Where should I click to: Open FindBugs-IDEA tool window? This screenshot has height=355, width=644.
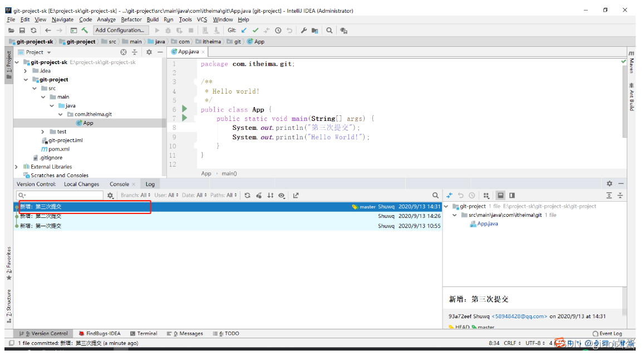point(100,334)
